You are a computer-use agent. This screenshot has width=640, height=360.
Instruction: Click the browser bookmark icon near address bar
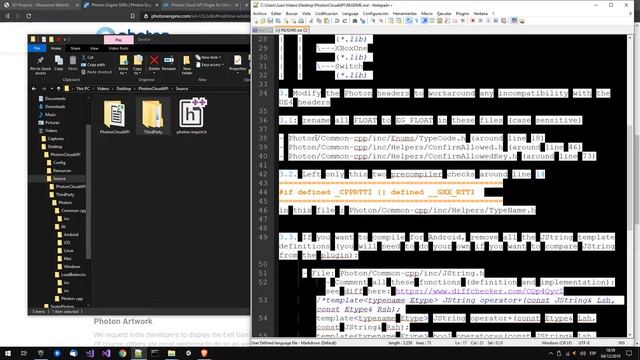pyautogui.click(x=132, y=16)
